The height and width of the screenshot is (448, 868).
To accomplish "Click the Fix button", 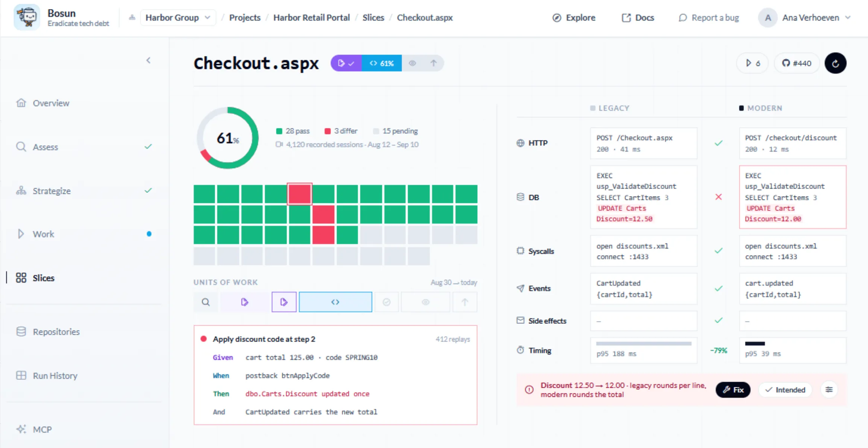I will coord(733,390).
